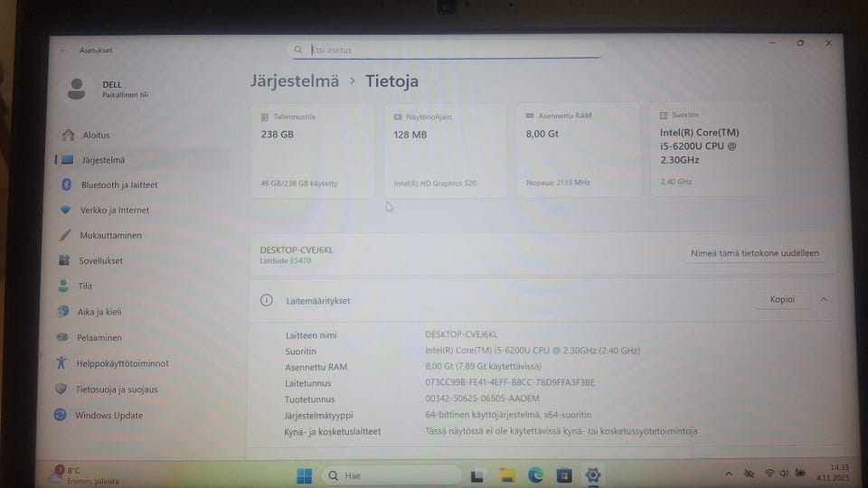Open the clock showing 14.33
868x488 pixels.
(833, 473)
